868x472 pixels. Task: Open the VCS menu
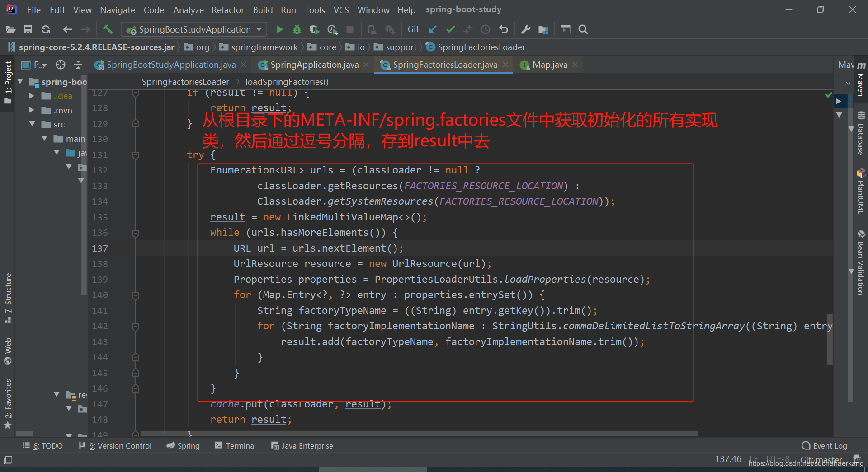point(341,10)
